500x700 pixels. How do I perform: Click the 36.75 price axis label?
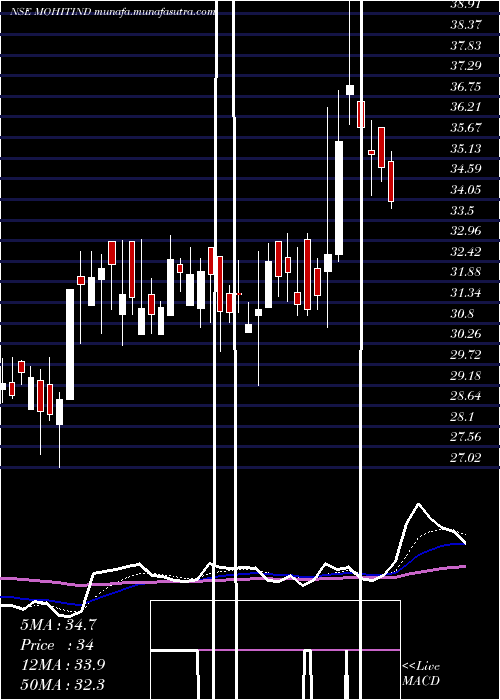point(466,87)
